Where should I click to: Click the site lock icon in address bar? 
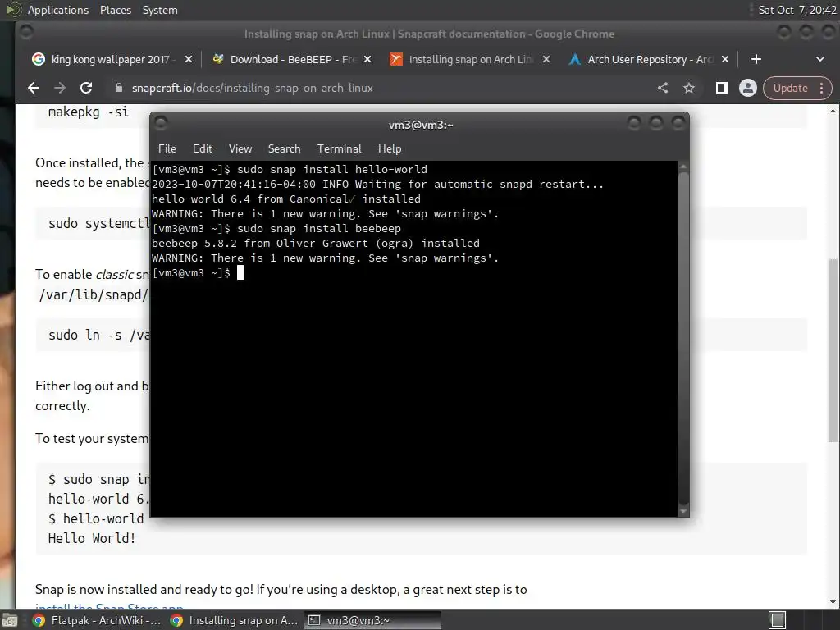119,88
